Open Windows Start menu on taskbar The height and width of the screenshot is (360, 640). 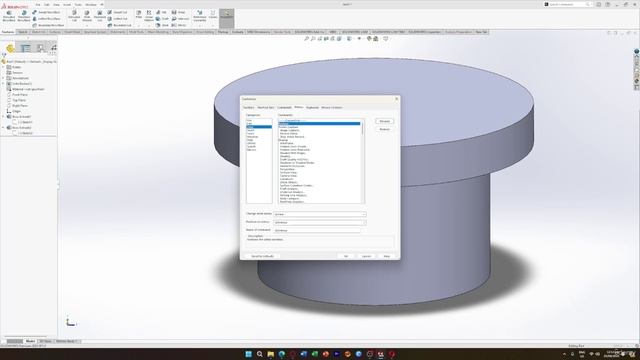click(x=248, y=354)
